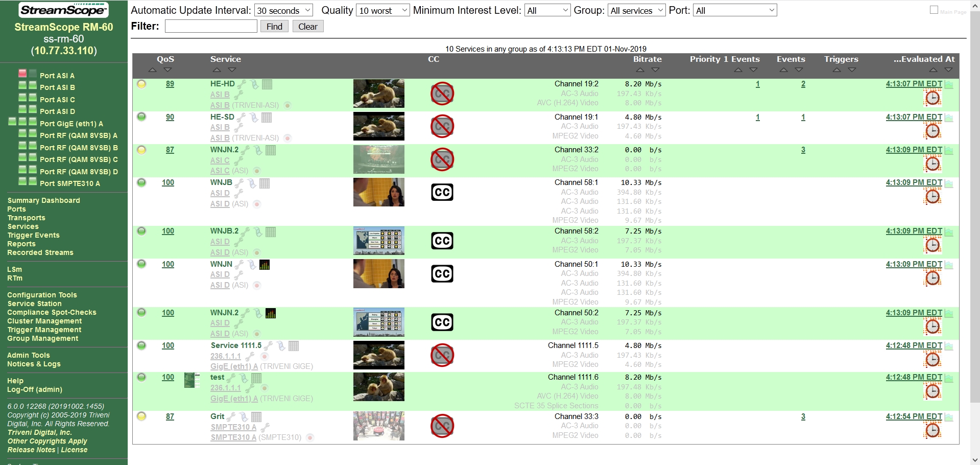980x465 pixels.
Task: Click the small green icon left of test
Action: click(192, 380)
